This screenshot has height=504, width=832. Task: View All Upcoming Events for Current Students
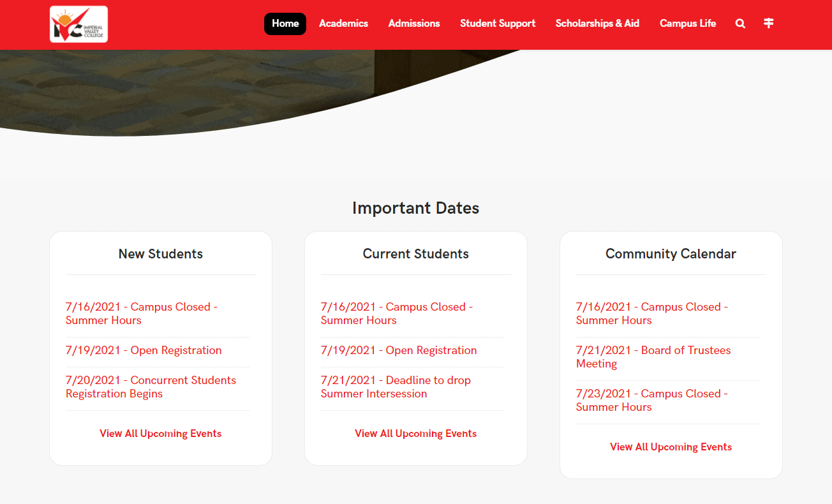415,434
